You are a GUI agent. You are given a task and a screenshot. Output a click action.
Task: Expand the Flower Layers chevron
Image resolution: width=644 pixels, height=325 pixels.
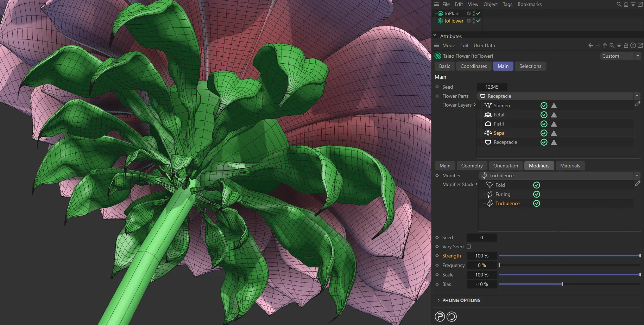coord(475,105)
